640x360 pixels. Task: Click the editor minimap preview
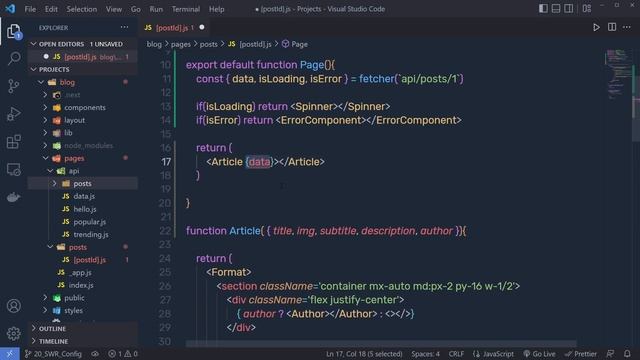pos(618,73)
